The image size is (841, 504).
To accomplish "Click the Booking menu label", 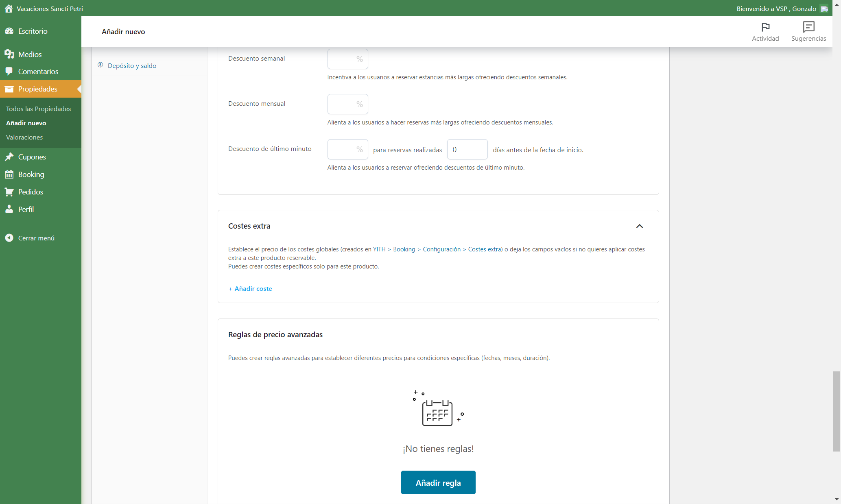I will click(x=31, y=174).
